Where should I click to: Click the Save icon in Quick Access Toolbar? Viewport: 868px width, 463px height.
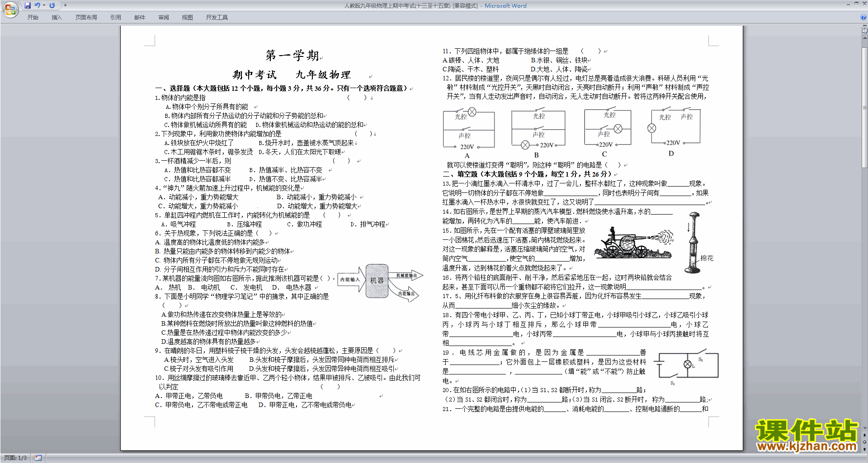(x=28, y=5)
